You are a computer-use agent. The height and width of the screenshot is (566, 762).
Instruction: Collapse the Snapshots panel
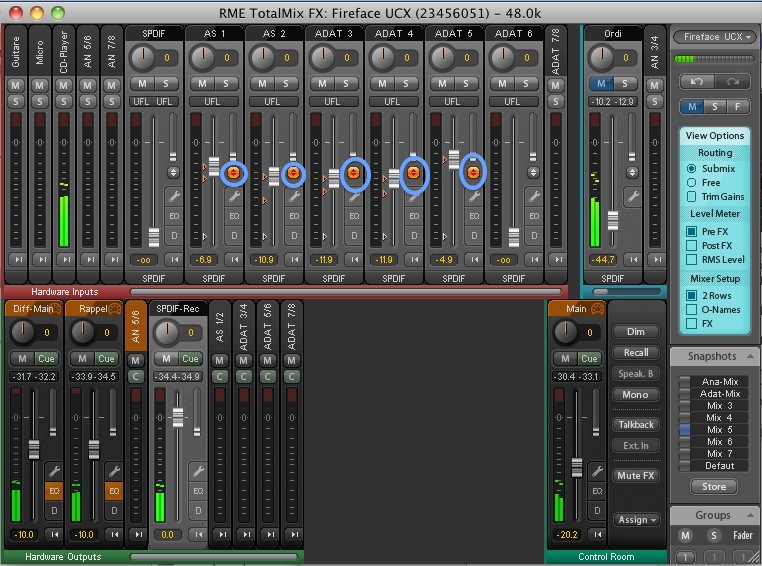click(750, 356)
